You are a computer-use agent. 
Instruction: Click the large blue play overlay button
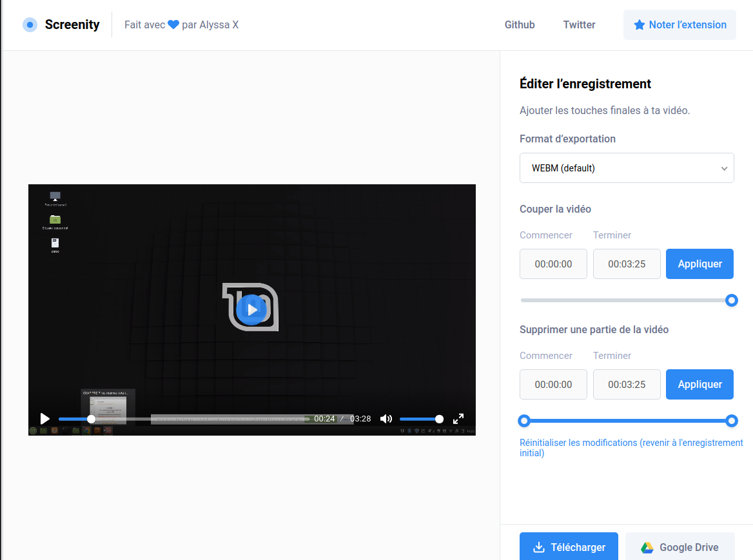(x=251, y=309)
